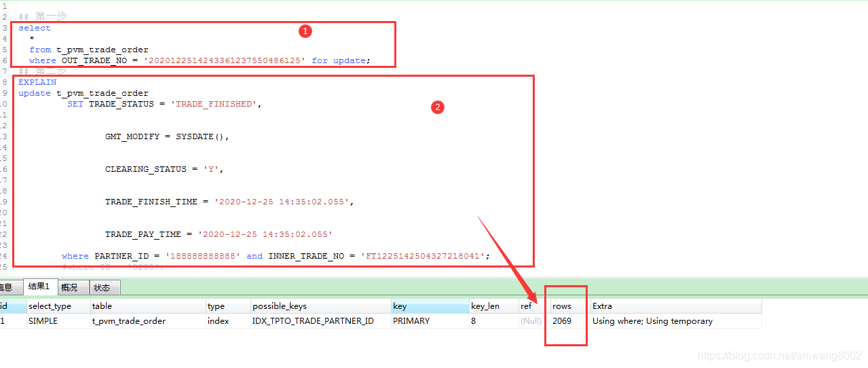Select the type column header
This screenshot has width=868, height=368.
coord(228,306)
